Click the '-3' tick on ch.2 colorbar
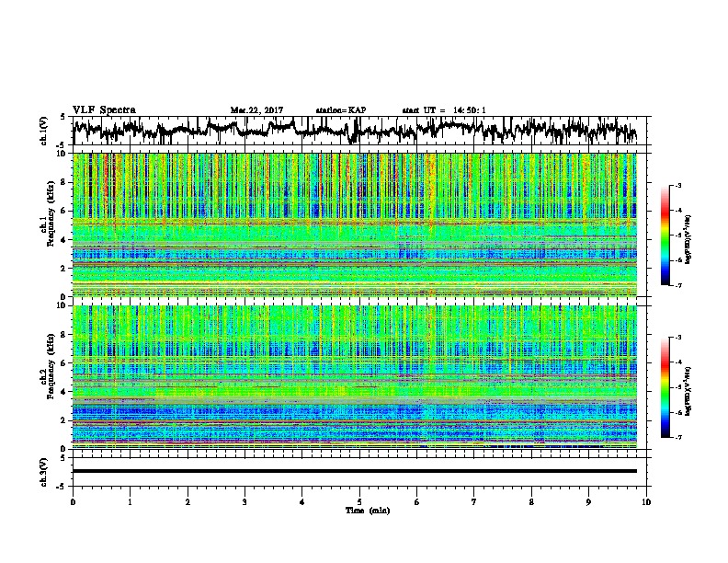Viewport: 728px width, 563px height. [678, 338]
